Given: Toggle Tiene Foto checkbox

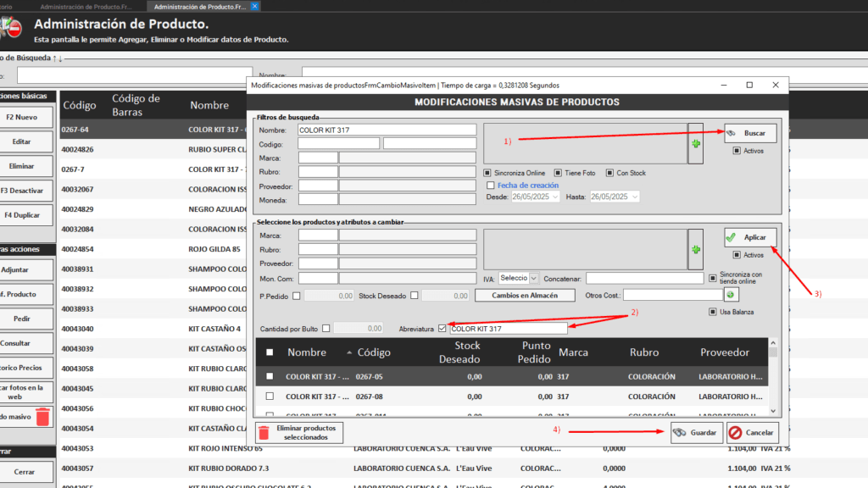Looking at the screenshot, I should pyautogui.click(x=558, y=173).
